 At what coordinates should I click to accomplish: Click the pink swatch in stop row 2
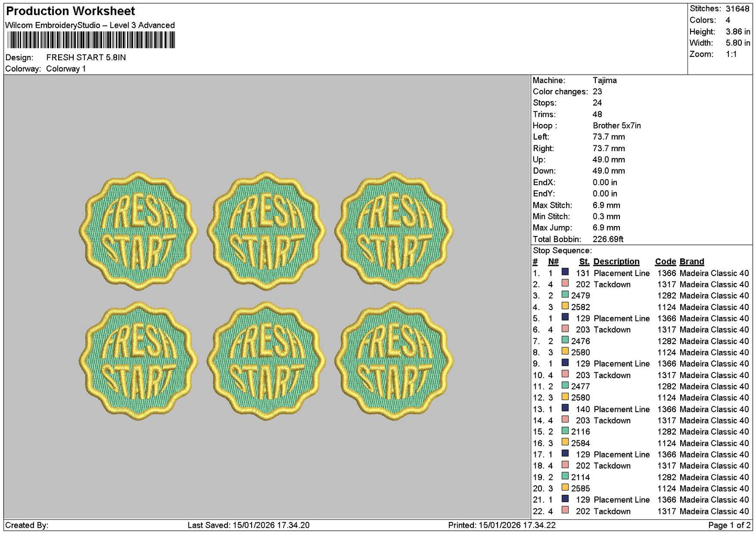pos(565,283)
